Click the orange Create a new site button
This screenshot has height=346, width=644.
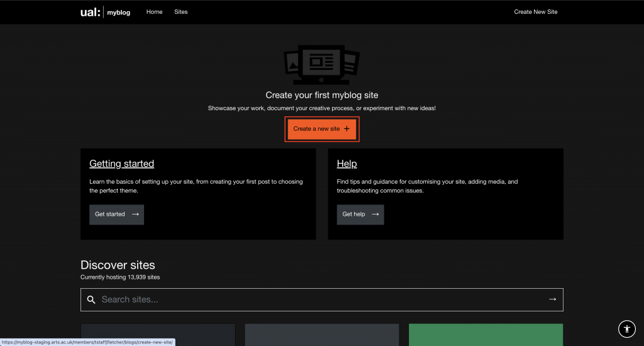(321, 129)
